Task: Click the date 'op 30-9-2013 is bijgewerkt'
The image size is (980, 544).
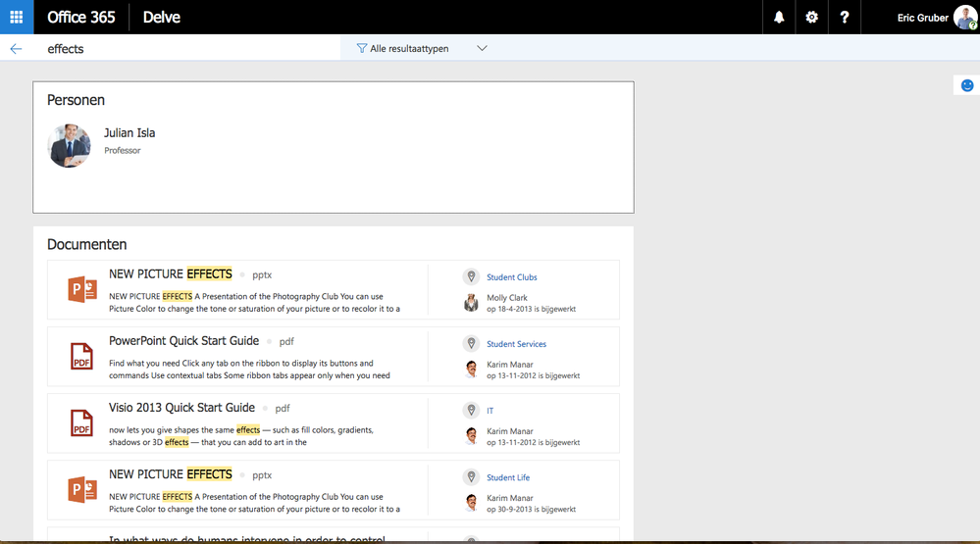Action: point(532,509)
